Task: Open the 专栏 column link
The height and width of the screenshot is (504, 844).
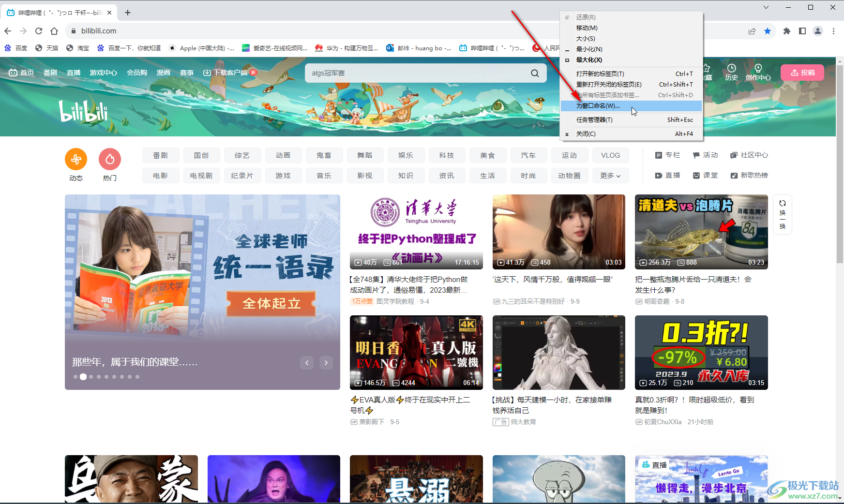Action: pyautogui.click(x=668, y=155)
